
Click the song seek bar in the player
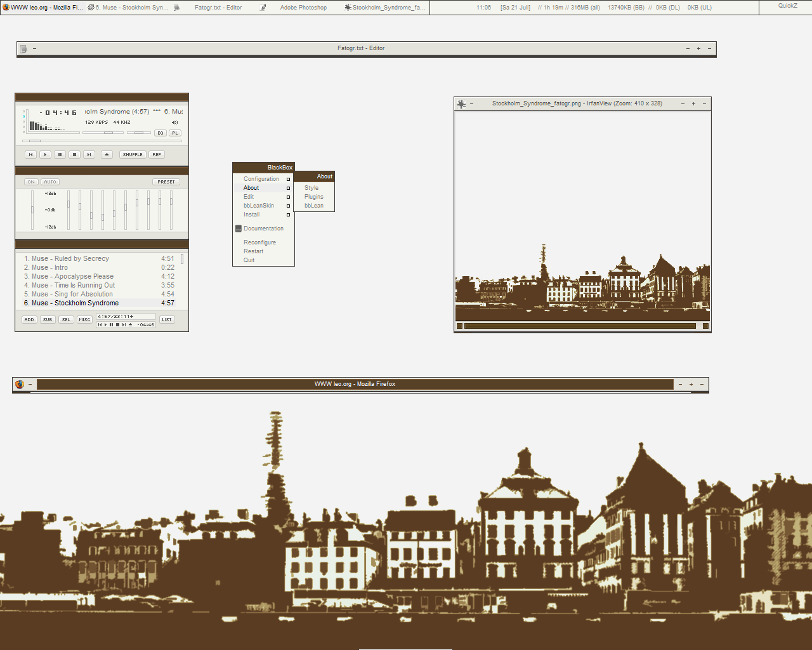(102, 141)
